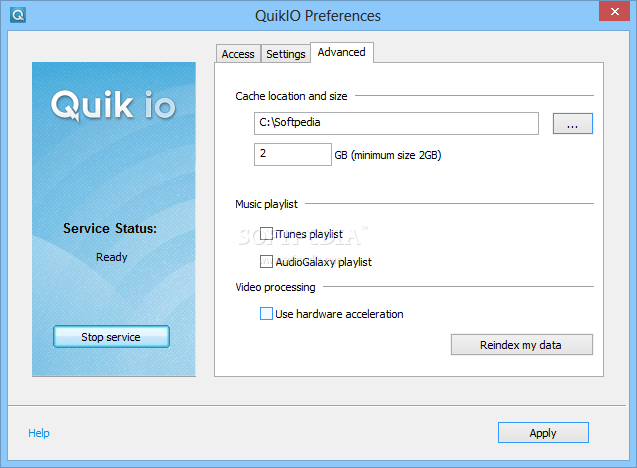
Task: Close the QuikIO Preferences window
Action: (614, 11)
